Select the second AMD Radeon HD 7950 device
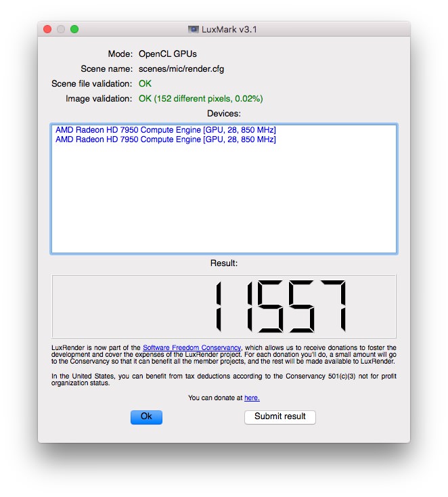The height and width of the screenshot is (497, 448). point(166,139)
